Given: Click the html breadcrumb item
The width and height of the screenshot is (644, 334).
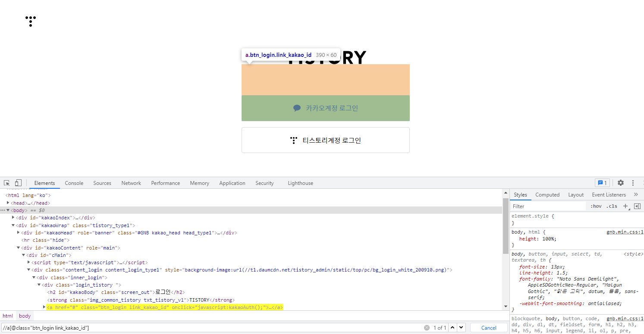Looking at the screenshot, I should tap(8, 316).
